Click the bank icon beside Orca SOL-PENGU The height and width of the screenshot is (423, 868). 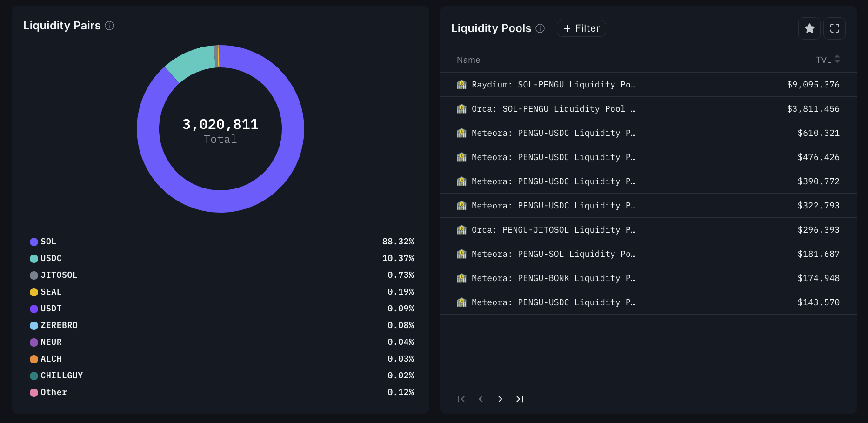[x=461, y=109]
